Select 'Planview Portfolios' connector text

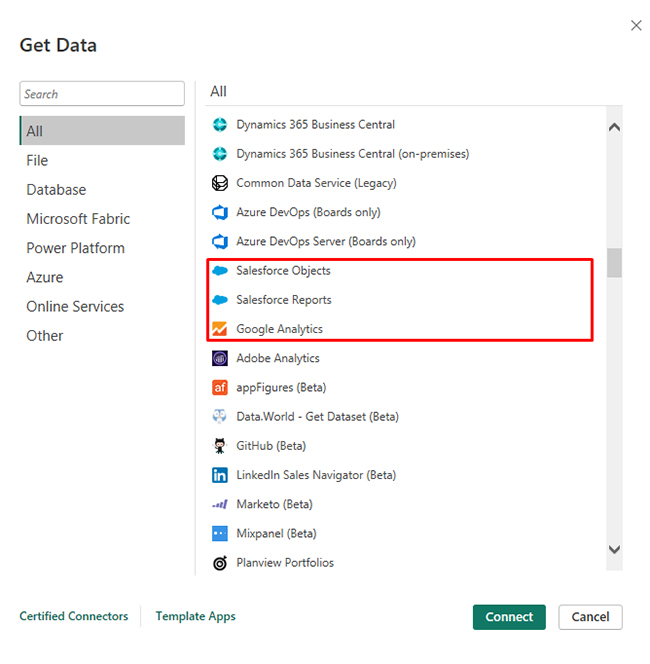coord(285,563)
